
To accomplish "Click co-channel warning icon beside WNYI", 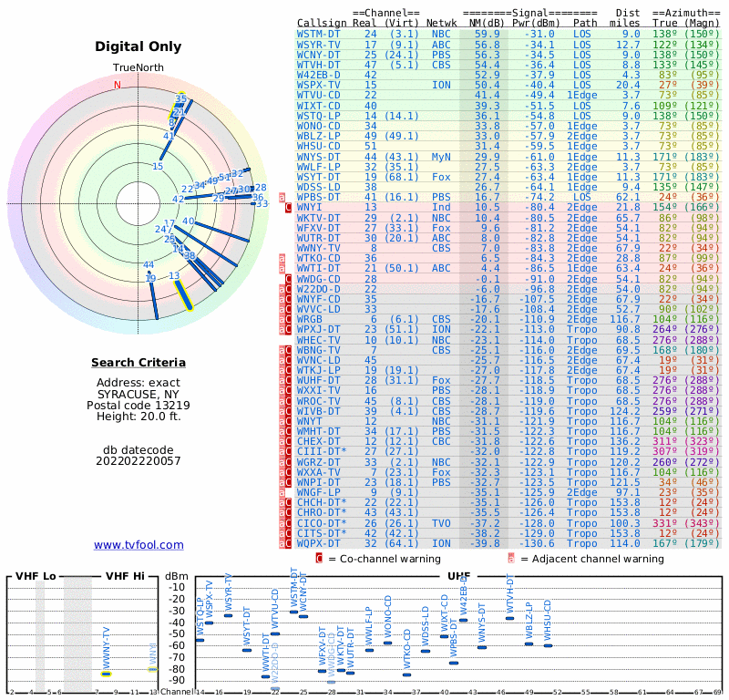I will point(288,208).
